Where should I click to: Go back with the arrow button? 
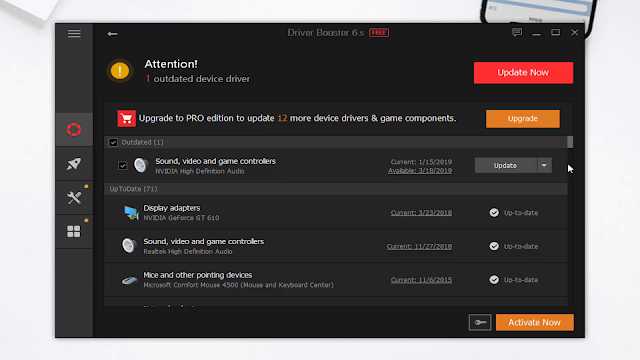tap(112, 34)
